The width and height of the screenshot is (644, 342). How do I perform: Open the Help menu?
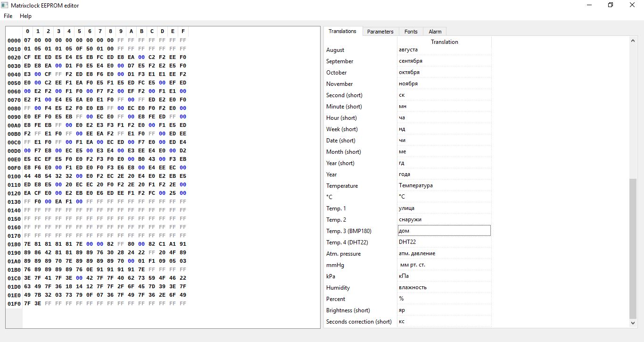coord(25,16)
